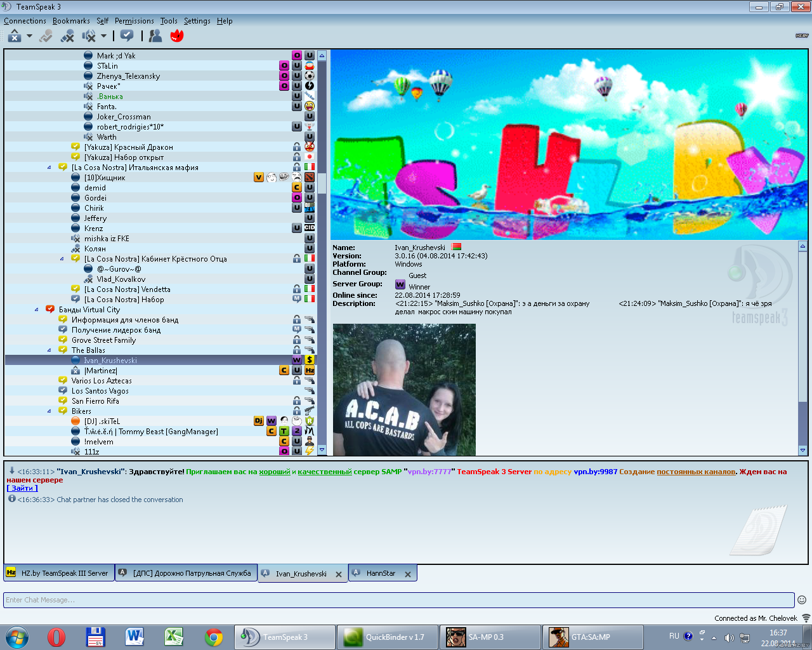Click the постоянных каналов link
812x650 pixels.
(x=696, y=472)
